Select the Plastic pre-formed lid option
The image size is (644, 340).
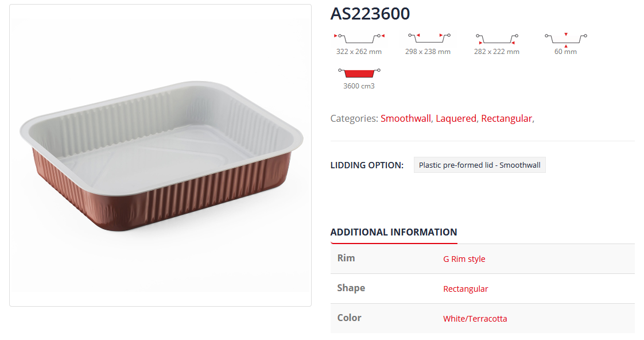click(479, 165)
